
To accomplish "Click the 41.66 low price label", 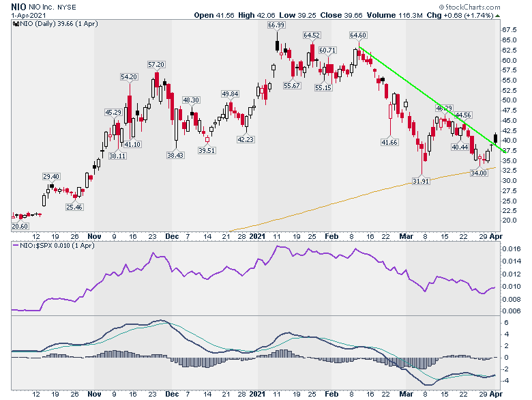I will point(389,142).
